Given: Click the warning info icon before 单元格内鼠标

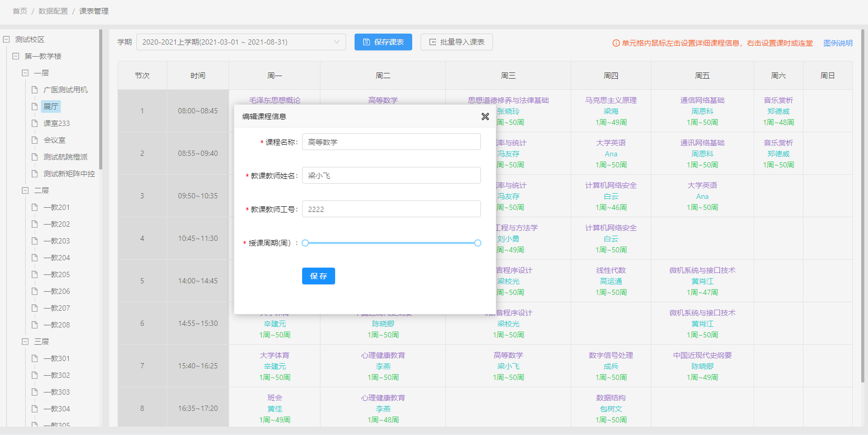Looking at the screenshot, I should click(x=616, y=43).
